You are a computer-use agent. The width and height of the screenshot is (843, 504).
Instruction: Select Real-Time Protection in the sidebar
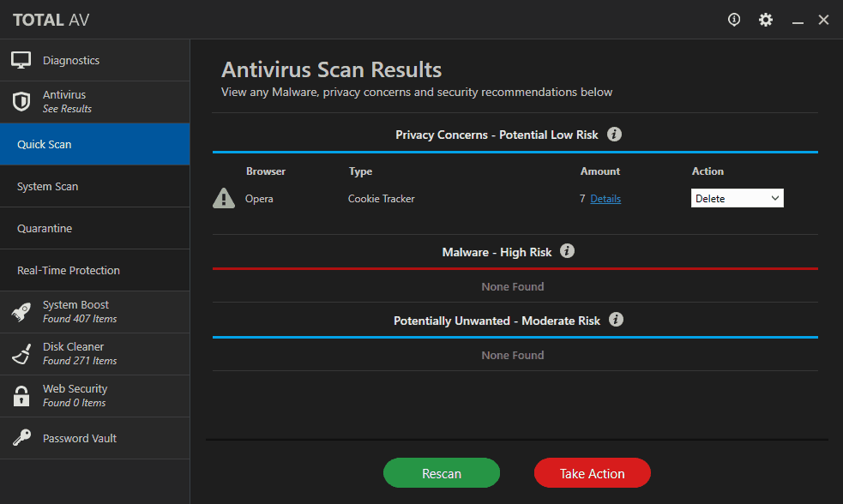tap(94, 270)
